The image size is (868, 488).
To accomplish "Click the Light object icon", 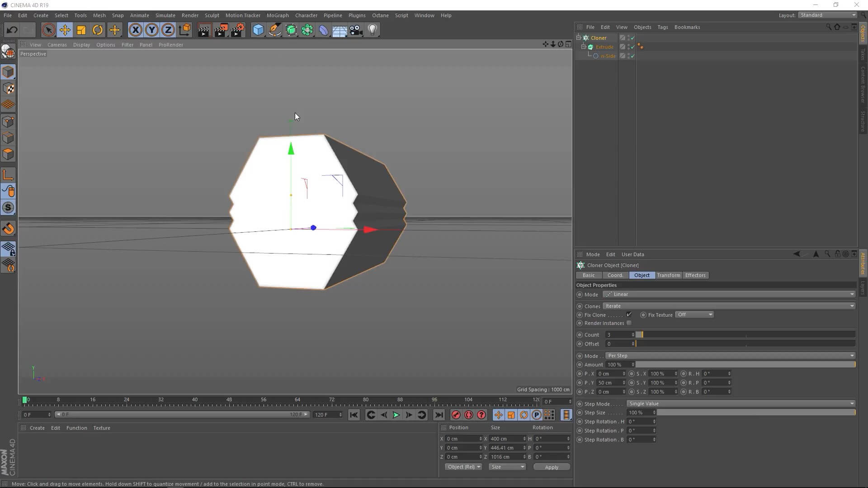I will coord(372,30).
